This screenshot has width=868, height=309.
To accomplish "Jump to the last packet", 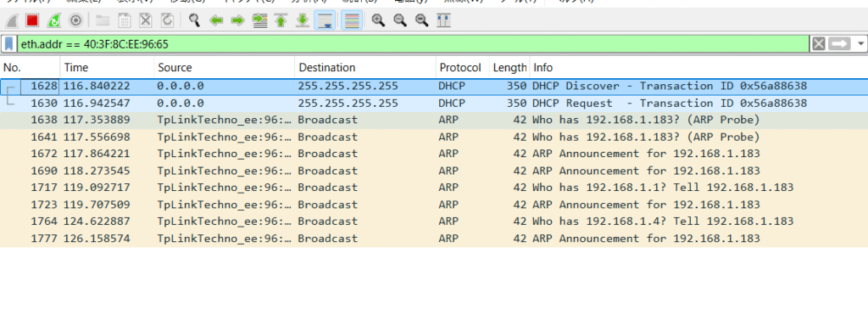I will coord(303,20).
